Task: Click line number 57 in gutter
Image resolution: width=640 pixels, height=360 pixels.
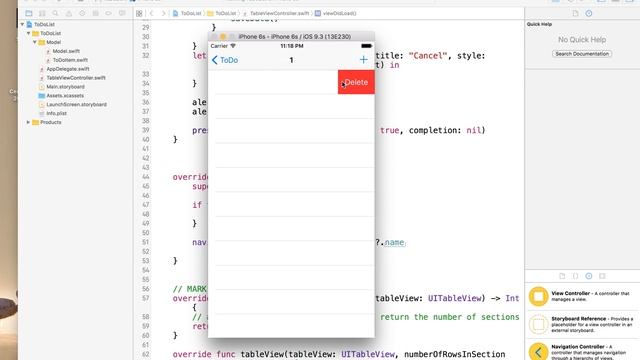Action: pos(146,298)
